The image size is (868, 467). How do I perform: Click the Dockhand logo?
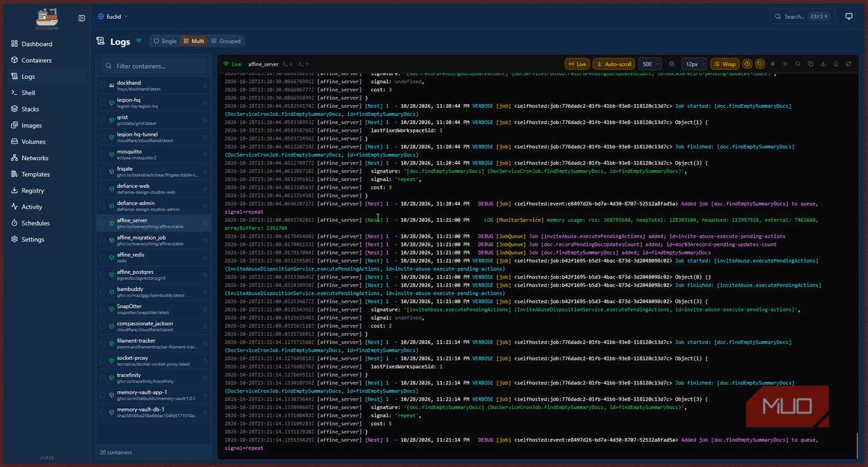click(x=47, y=19)
